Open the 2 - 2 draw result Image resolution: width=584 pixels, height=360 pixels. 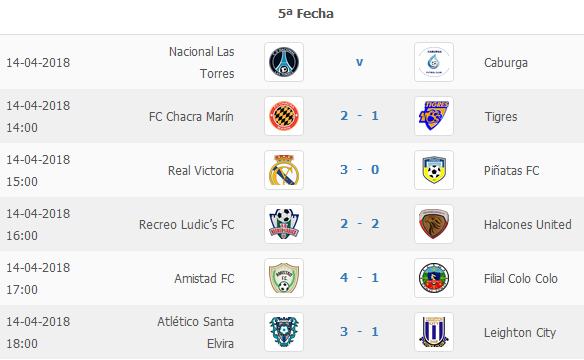(359, 224)
